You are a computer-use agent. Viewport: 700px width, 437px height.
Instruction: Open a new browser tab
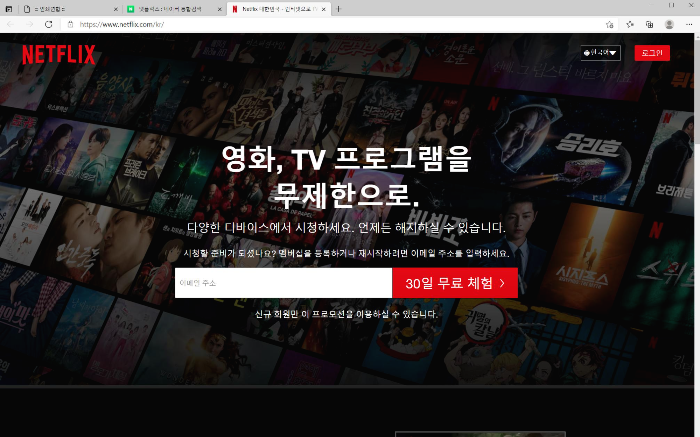tap(338, 9)
